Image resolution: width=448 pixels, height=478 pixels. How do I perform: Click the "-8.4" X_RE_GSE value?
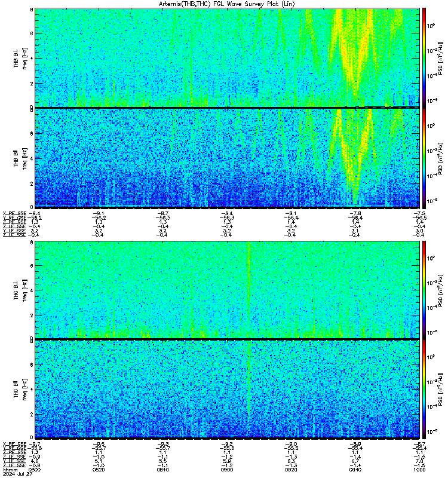click(227, 213)
